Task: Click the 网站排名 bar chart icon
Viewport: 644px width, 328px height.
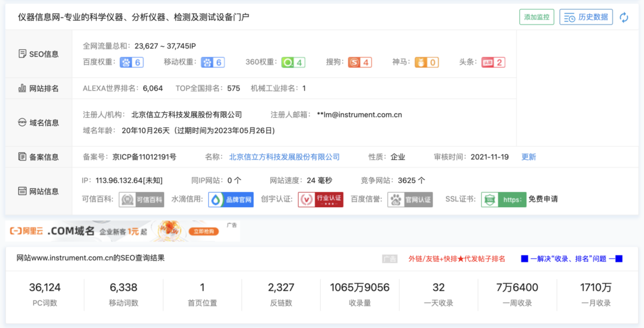Action: point(22,88)
